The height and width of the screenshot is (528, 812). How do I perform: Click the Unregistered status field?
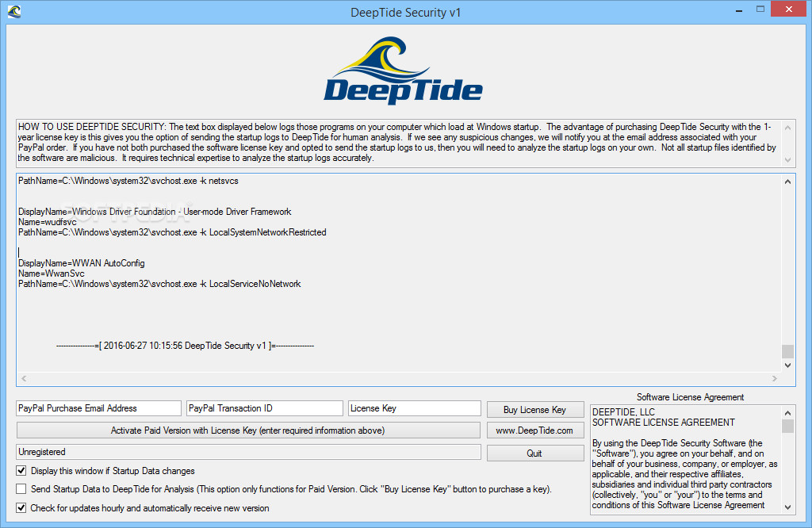click(x=248, y=452)
